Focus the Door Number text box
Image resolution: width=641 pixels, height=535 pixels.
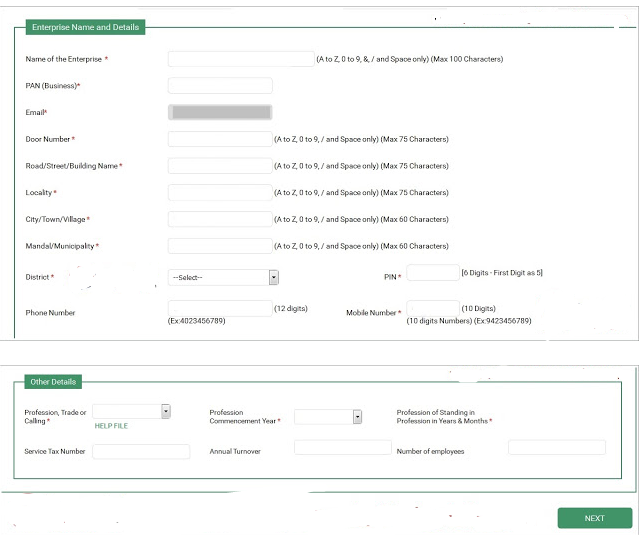pos(220,139)
